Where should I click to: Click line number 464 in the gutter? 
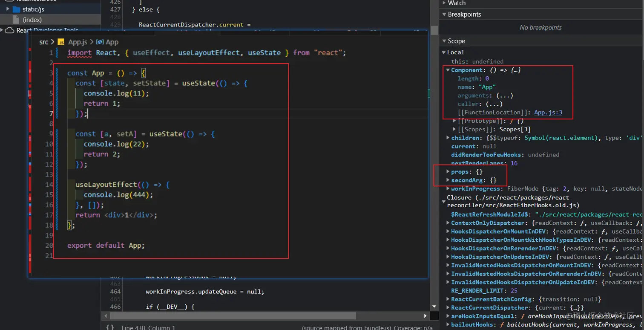115,292
